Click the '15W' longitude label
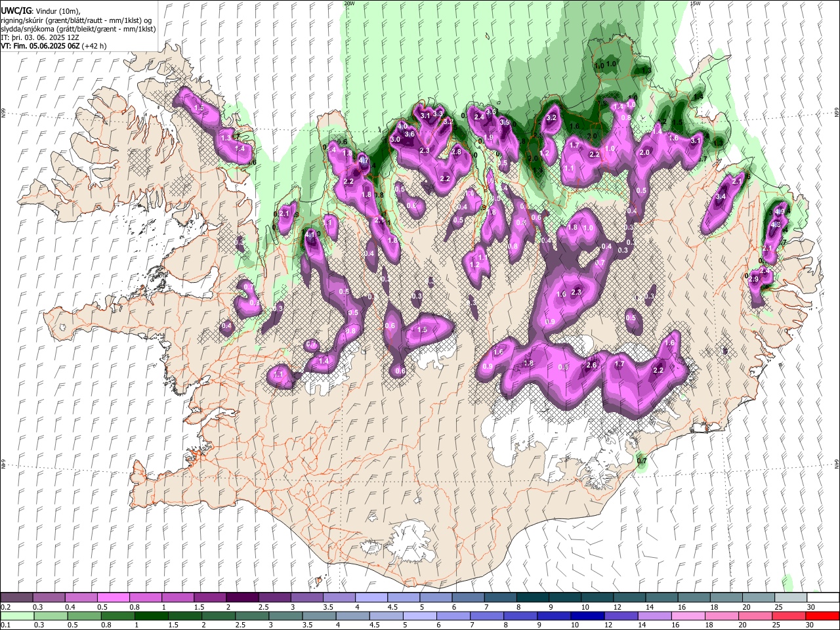The height and width of the screenshot is (630, 840). click(x=695, y=3)
